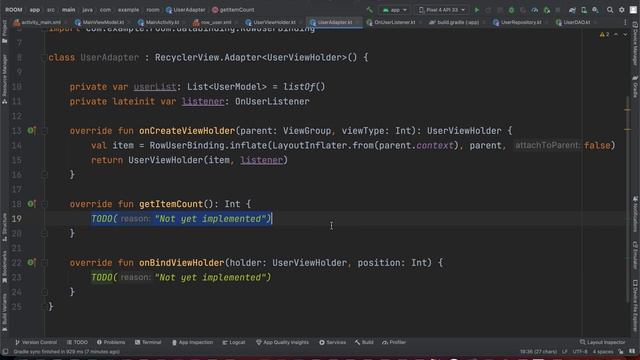Click the Stop button in toolbar

pos(558,10)
